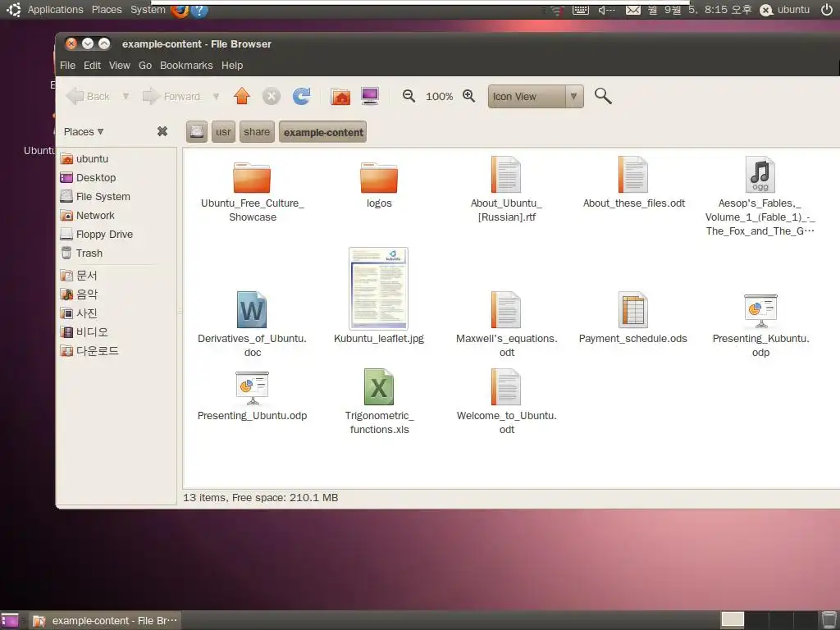840x630 pixels.
Task: Open file search with the magnifier icon
Action: click(x=603, y=97)
